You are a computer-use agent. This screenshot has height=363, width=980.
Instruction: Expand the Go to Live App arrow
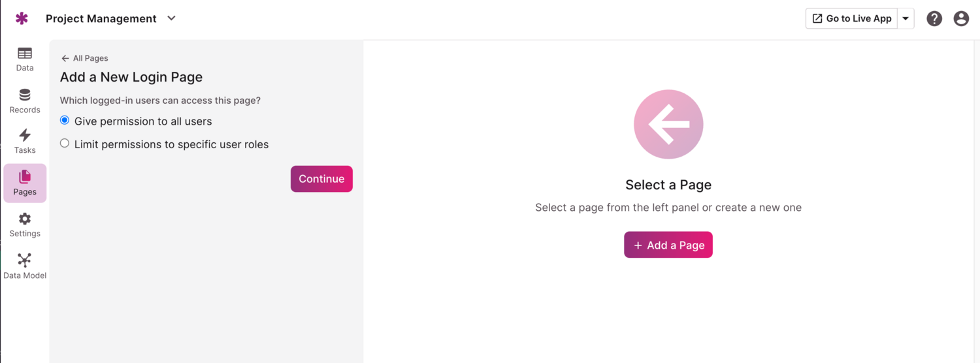[906, 18]
